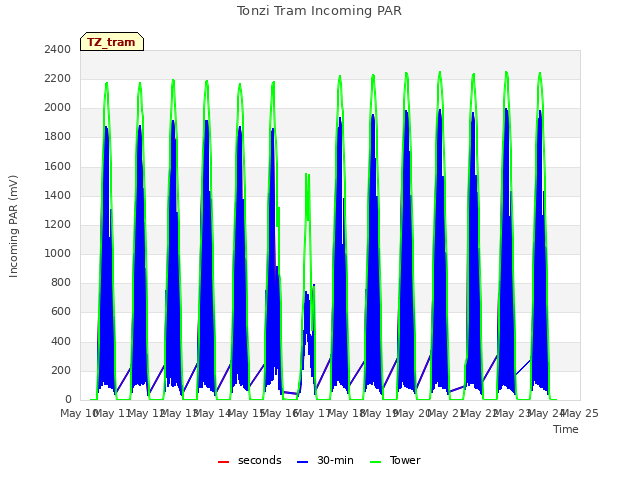This screenshot has width=640, height=480.
Task: Click the Time x-axis label
Action: click(566, 429)
